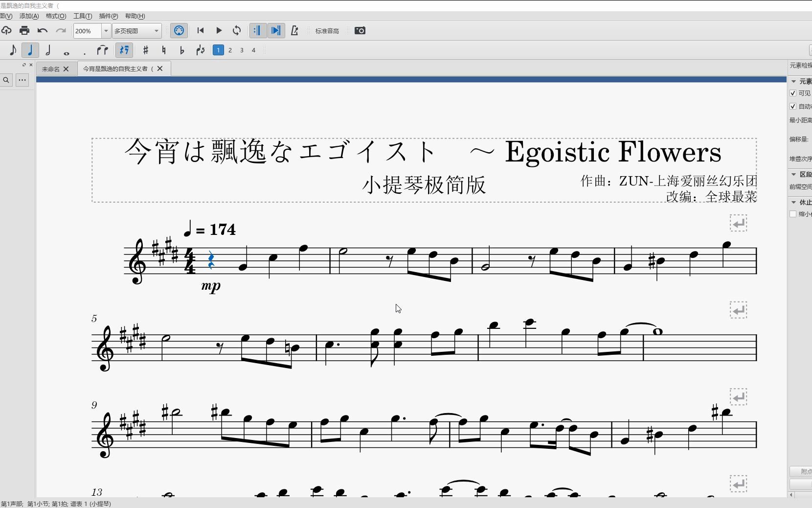812x508 pixels.
Task: Toggle pan score during playback
Action: pyautogui.click(x=276, y=31)
